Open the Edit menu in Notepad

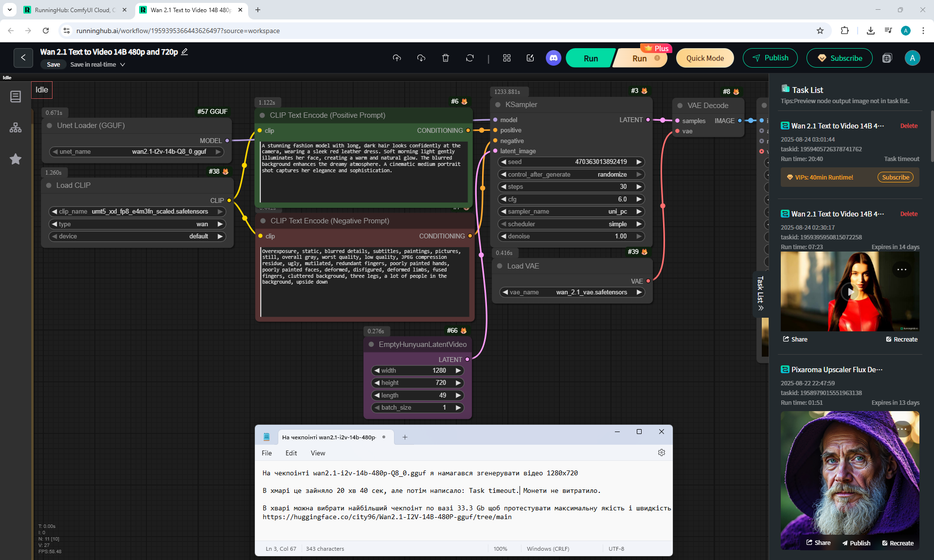tap(291, 453)
